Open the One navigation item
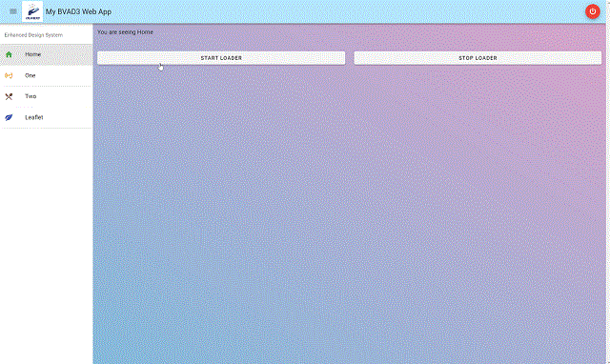The width and height of the screenshot is (610, 364). (47, 75)
